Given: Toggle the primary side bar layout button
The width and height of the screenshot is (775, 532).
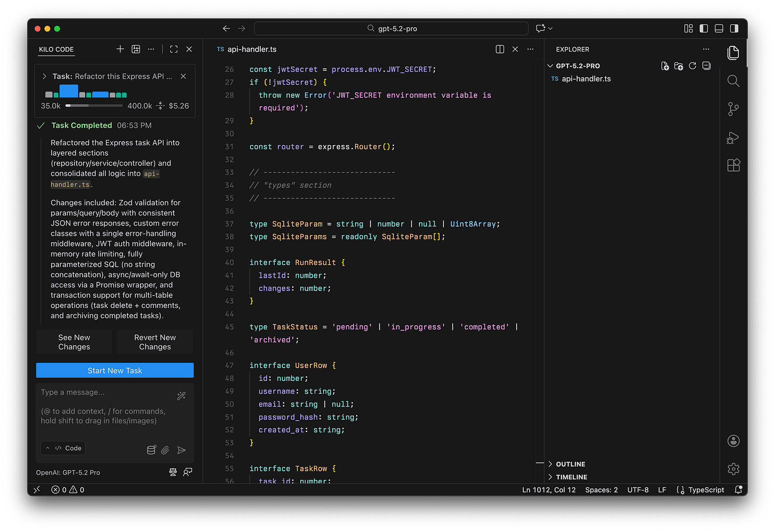Looking at the screenshot, I should click(704, 28).
